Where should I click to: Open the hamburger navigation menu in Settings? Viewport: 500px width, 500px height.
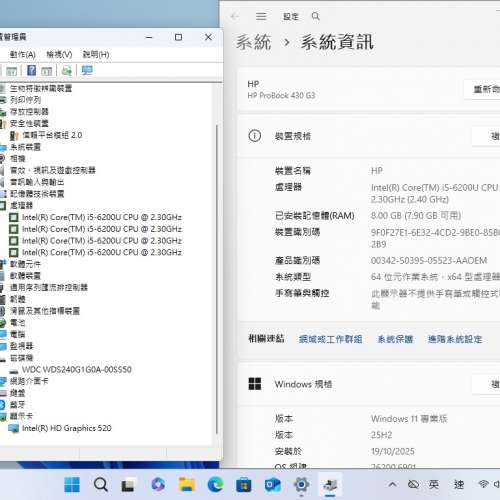pyautogui.click(x=261, y=16)
